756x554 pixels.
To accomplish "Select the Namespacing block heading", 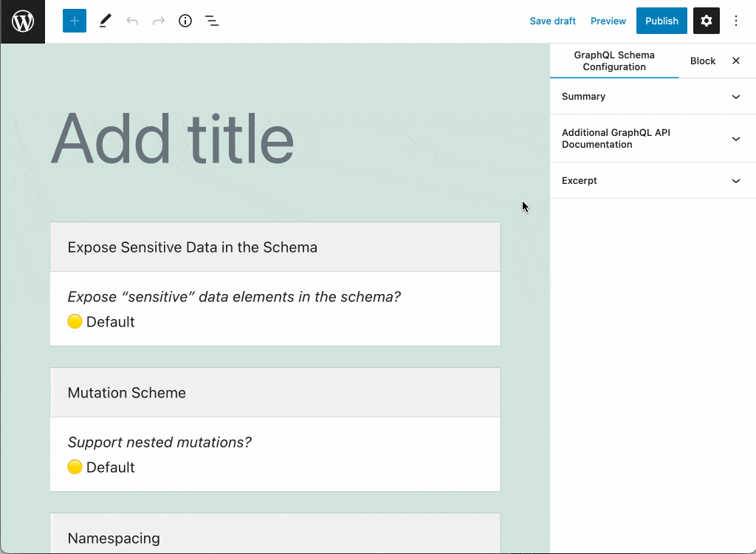I will click(x=114, y=538).
